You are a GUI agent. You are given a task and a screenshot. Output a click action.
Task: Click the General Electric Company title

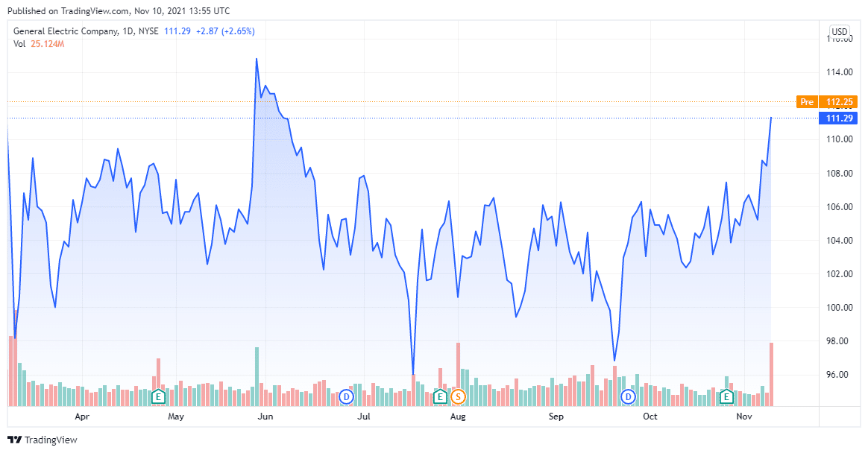[x=66, y=31]
